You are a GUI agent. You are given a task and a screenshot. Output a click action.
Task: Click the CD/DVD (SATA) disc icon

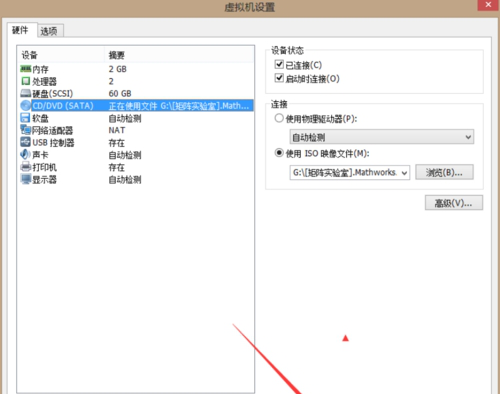[x=26, y=106]
